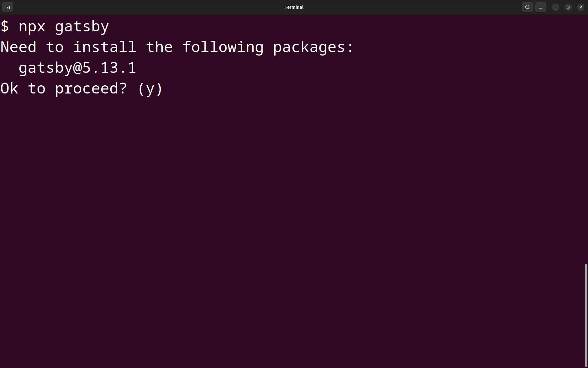Open the menu listing Terminal actions
The width and height of the screenshot is (588, 368).
540,7
